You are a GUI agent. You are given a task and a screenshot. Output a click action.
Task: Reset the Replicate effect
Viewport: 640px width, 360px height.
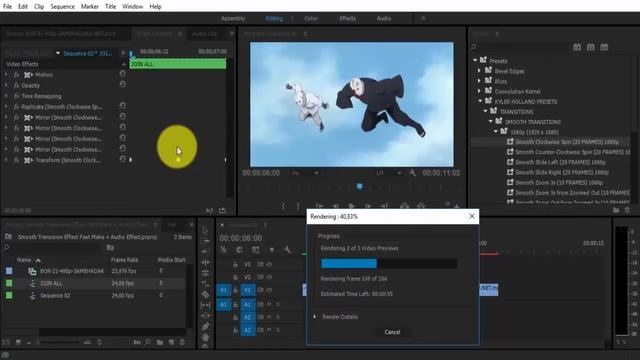click(122, 106)
